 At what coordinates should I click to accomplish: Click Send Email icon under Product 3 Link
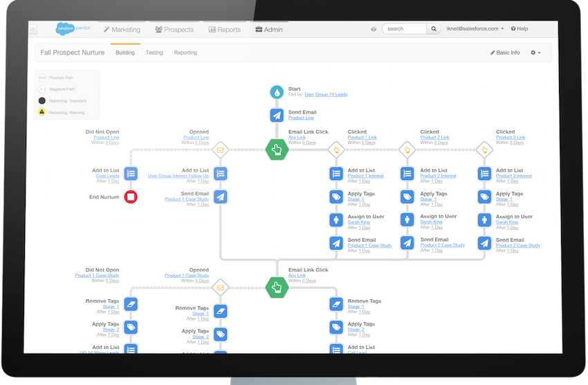(x=484, y=243)
